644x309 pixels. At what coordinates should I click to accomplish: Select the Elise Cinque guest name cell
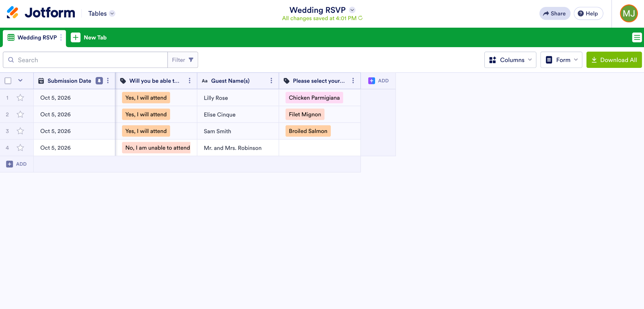[238, 114]
